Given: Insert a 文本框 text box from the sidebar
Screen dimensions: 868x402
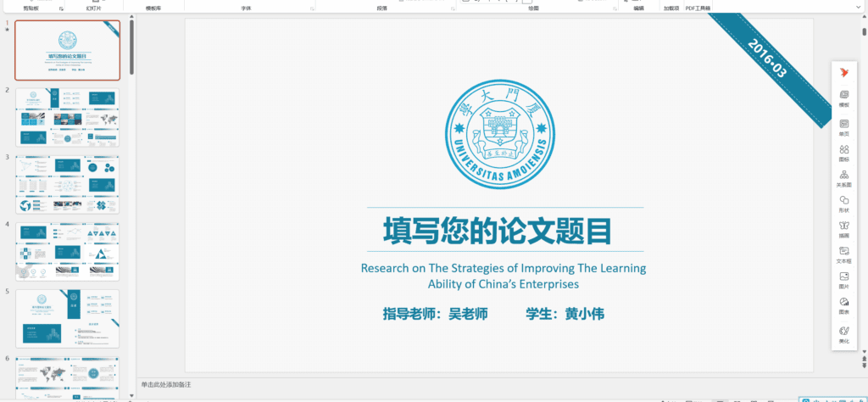Looking at the screenshot, I should [843, 254].
